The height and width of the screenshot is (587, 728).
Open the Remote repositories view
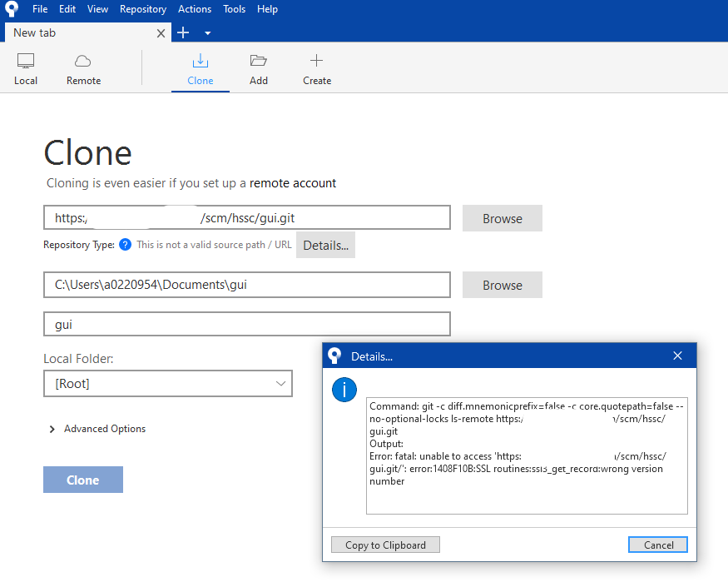point(83,69)
